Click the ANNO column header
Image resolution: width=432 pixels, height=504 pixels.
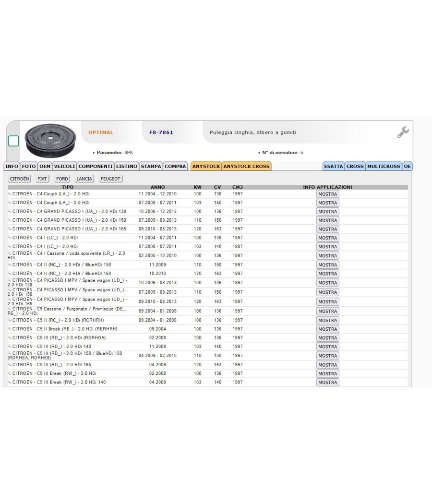click(x=157, y=187)
